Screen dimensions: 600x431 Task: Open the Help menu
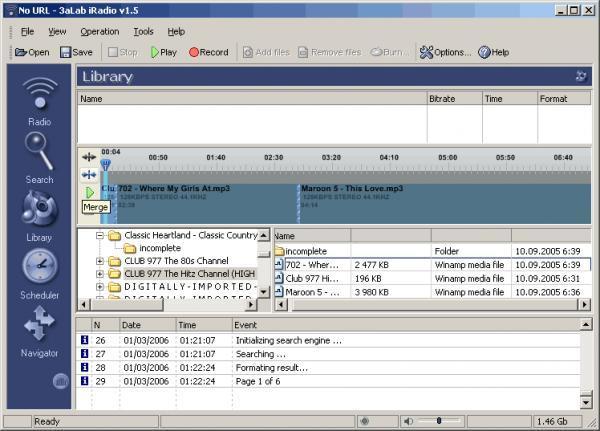[x=176, y=31]
